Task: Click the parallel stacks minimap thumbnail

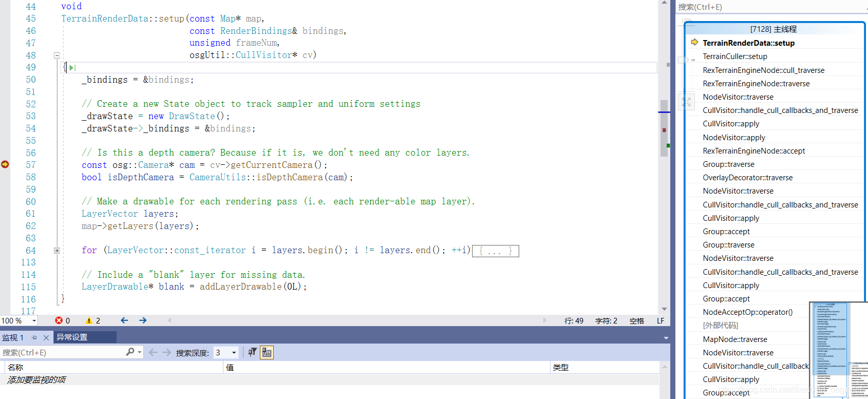Action: pos(839,350)
